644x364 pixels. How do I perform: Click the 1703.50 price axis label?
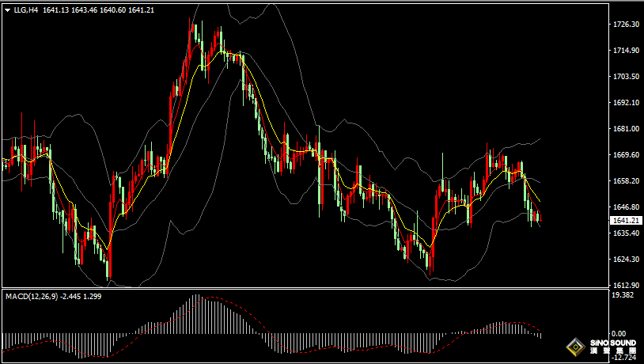(626, 77)
